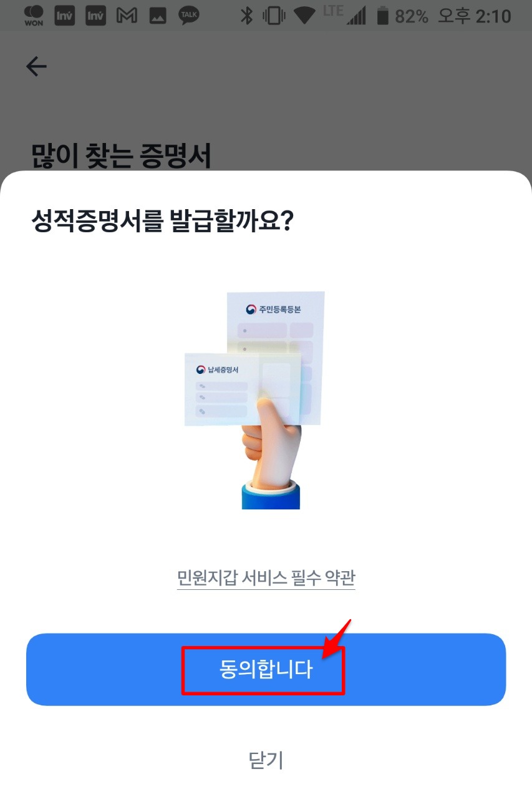Click the 동의합니다 agree button
The height and width of the screenshot is (799, 532).
[x=266, y=670]
